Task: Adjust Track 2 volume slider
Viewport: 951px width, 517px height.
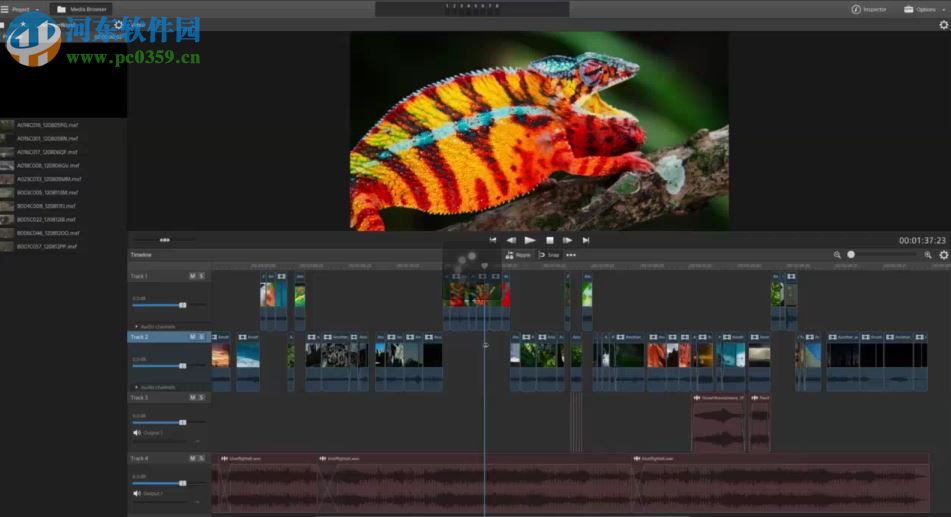Action: pyautogui.click(x=182, y=365)
